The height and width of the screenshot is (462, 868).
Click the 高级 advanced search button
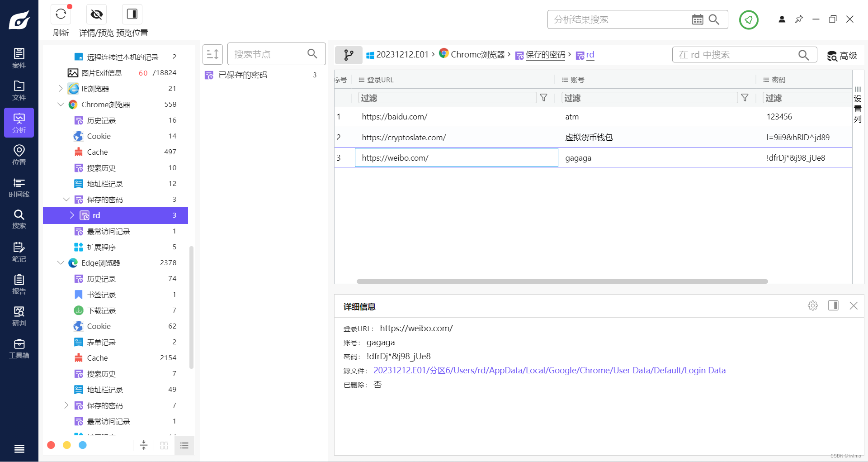[842, 55]
